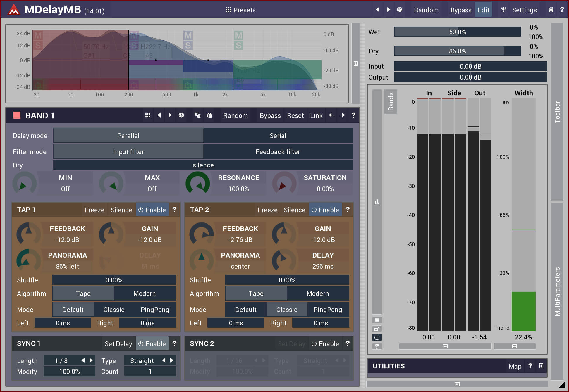Decrease Sync 1 Length with left arrow
The image size is (569, 392).
[x=83, y=360]
